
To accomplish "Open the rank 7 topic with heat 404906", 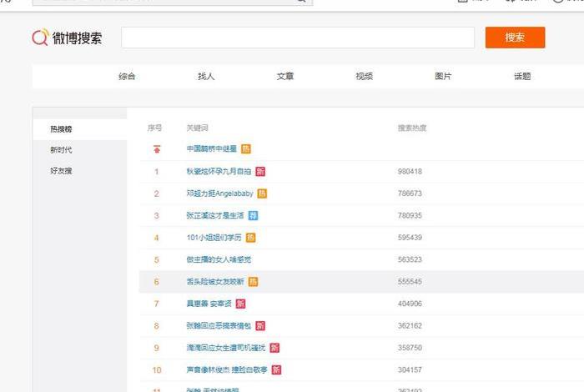I will (209, 304).
